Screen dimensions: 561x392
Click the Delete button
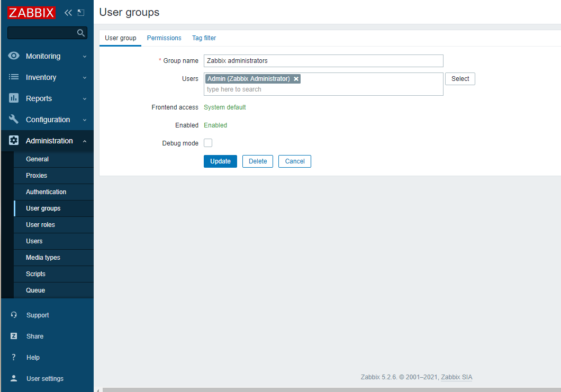[x=258, y=161]
